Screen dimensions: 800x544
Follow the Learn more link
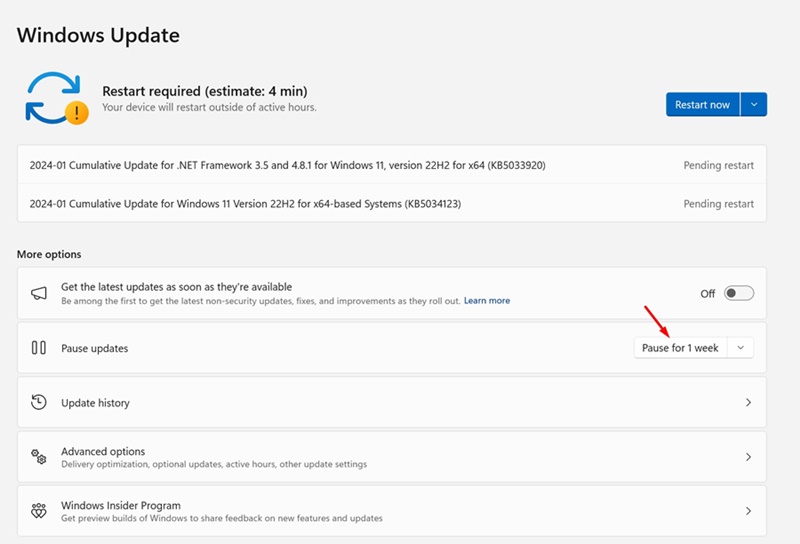486,301
